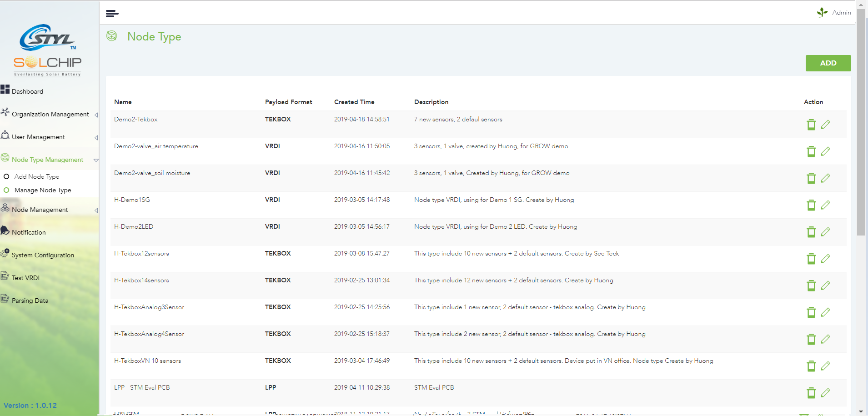Expand the User Management submenu arrow
Viewport: 868px width, 416px height.
pyautogui.click(x=96, y=137)
